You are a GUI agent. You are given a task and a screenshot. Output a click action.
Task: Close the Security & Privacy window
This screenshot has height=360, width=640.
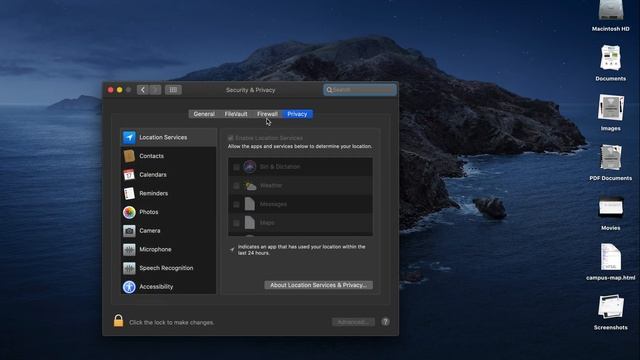[111, 90]
